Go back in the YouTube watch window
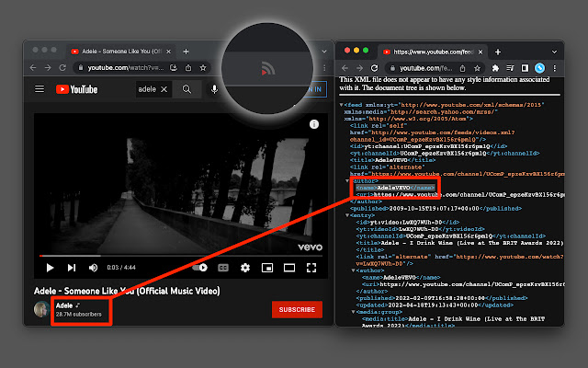 point(33,68)
